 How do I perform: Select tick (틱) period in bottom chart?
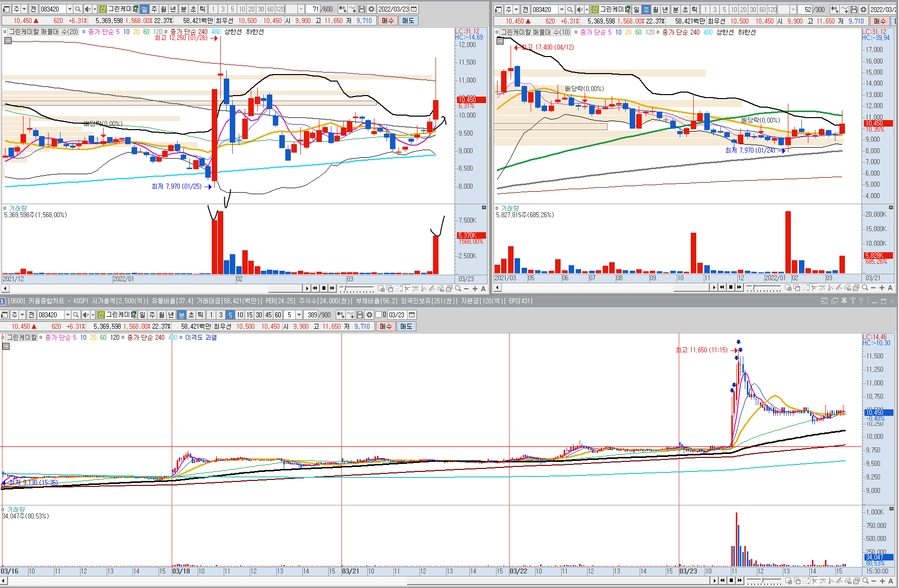pos(201,315)
